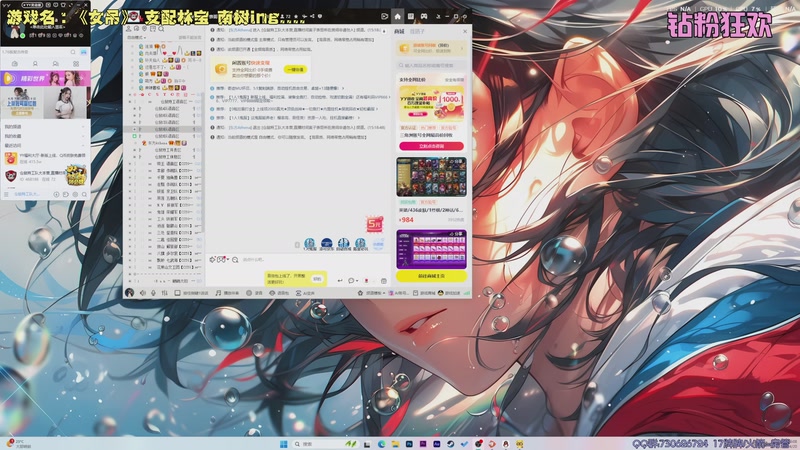Click the record circle button in channel bottom bar
Viewport: 800px width, 450px height.
click(x=255, y=293)
